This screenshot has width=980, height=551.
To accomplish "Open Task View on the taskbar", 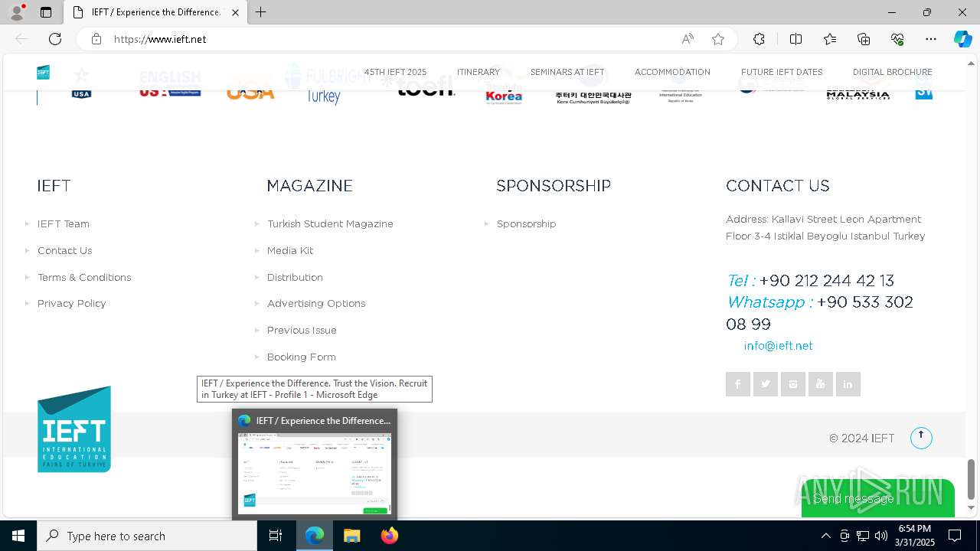I will coord(276,536).
